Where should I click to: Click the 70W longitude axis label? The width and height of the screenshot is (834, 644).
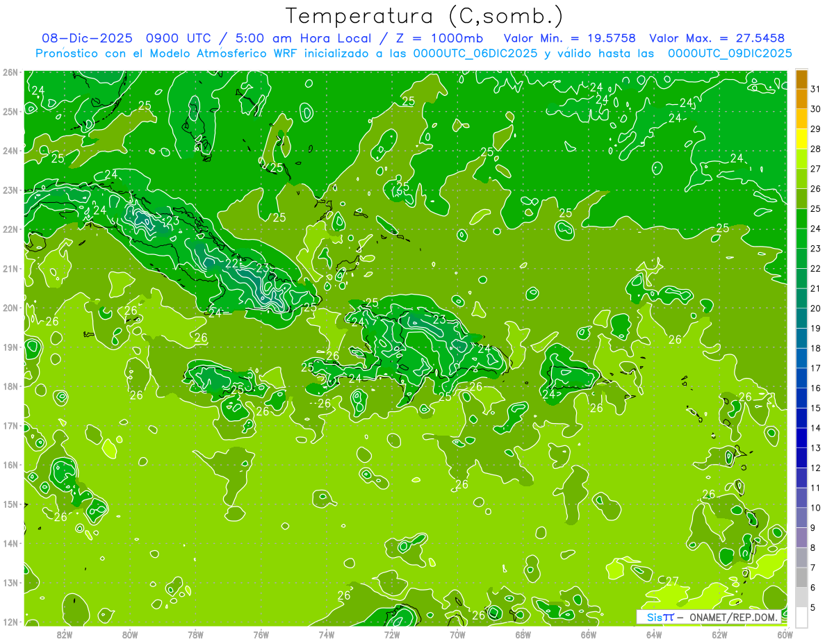click(x=457, y=634)
